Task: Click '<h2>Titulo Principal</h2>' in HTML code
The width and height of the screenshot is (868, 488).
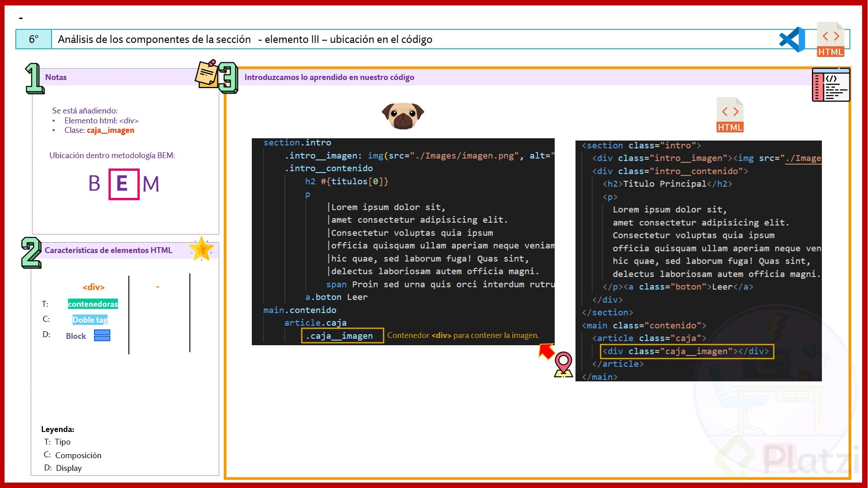Action: 667,184
